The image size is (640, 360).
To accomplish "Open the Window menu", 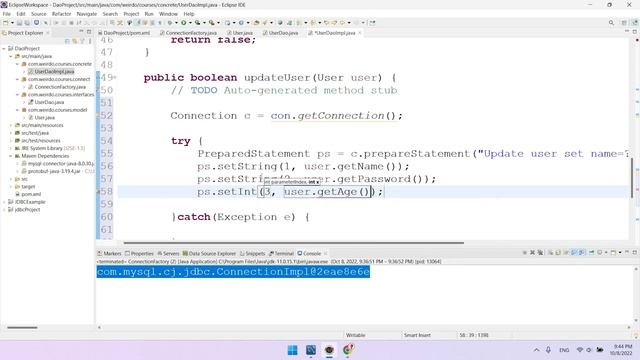I will coord(168,14).
